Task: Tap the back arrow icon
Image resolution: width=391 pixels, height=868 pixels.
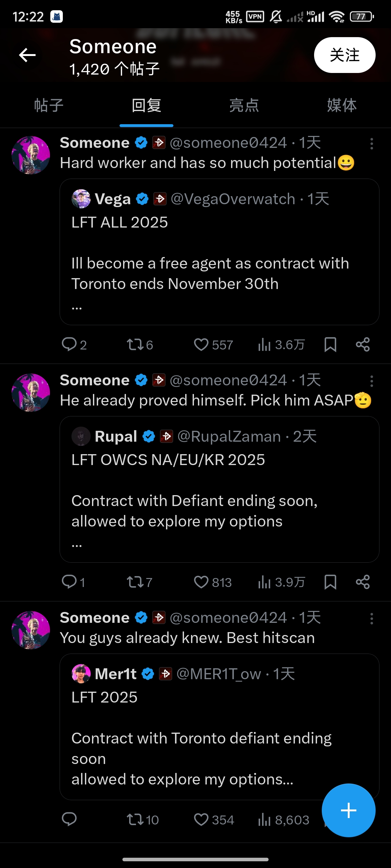Action: (x=27, y=55)
